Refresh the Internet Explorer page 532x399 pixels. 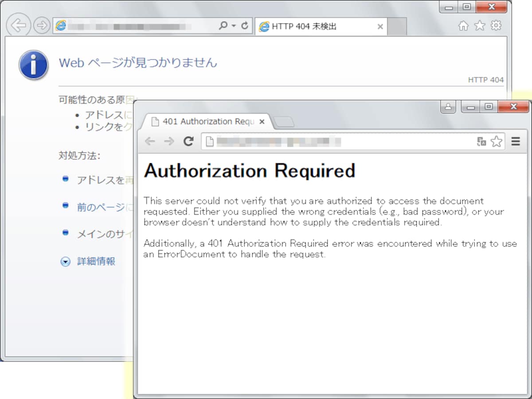(x=245, y=26)
